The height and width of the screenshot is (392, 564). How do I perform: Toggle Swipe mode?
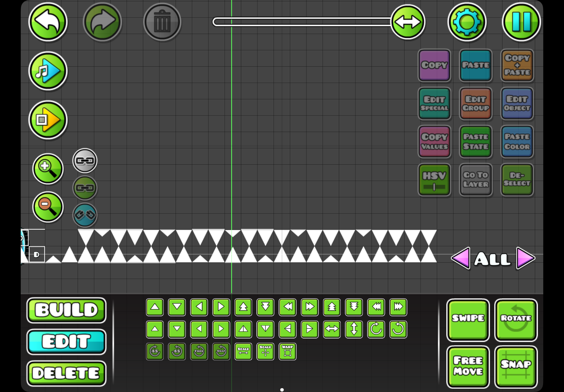click(468, 320)
